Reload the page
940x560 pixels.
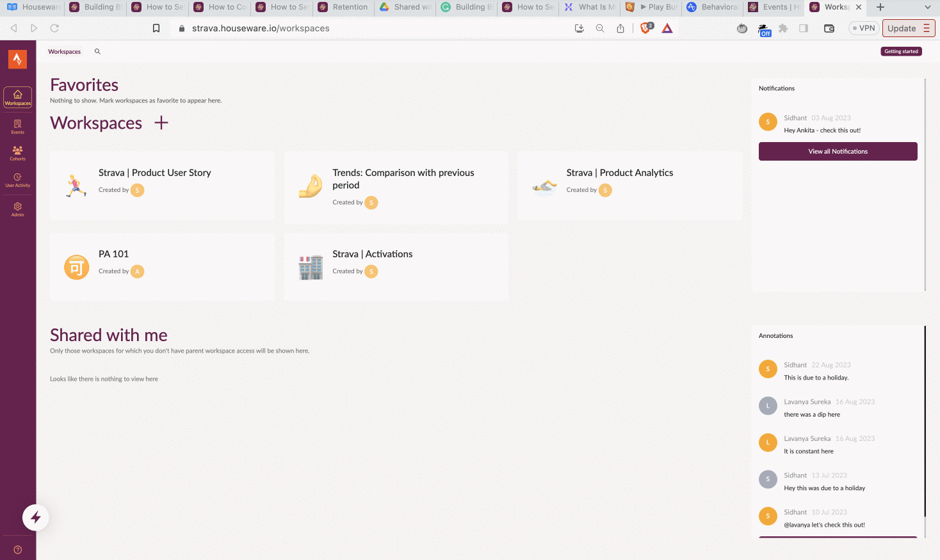pos(54,28)
